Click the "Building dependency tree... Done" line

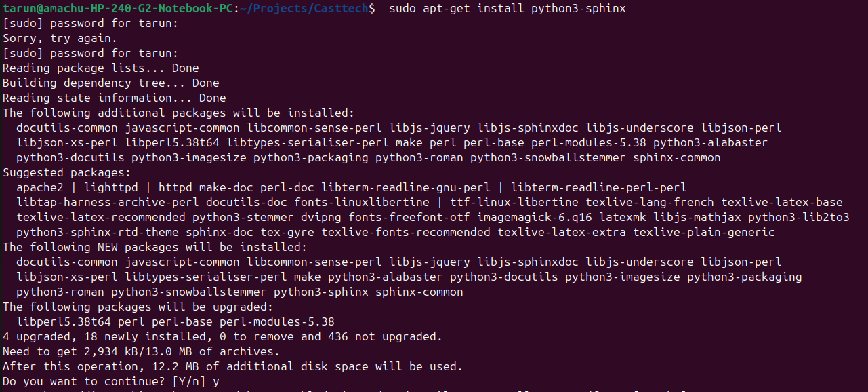pos(110,83)
